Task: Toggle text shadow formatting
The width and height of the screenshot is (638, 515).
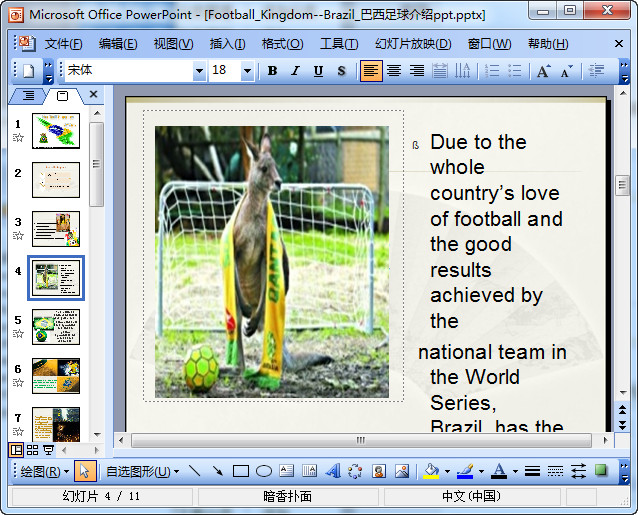Action: click(x=341, y=71)
